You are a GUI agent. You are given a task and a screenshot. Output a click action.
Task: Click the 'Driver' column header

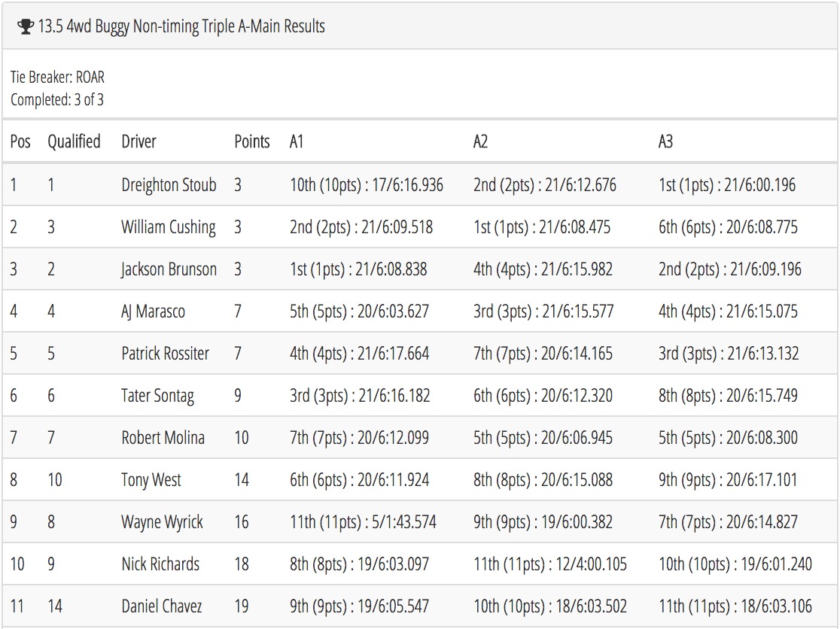pos(138,141)
